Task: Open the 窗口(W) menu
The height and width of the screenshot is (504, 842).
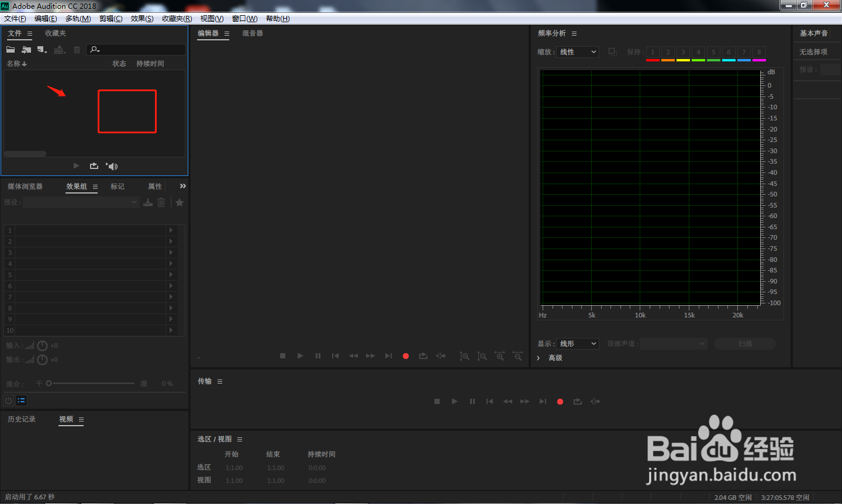Action: point(244,19)
